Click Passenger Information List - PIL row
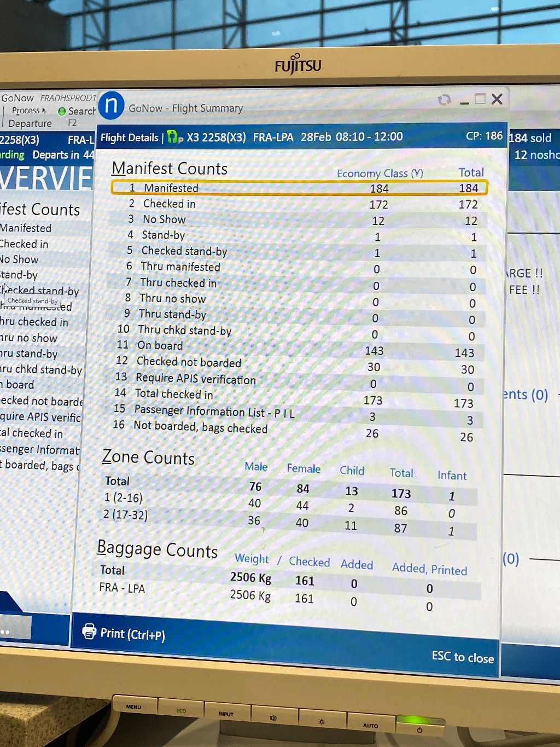Image resolution: width=560 pixels, height=747 pixels. 295,413
